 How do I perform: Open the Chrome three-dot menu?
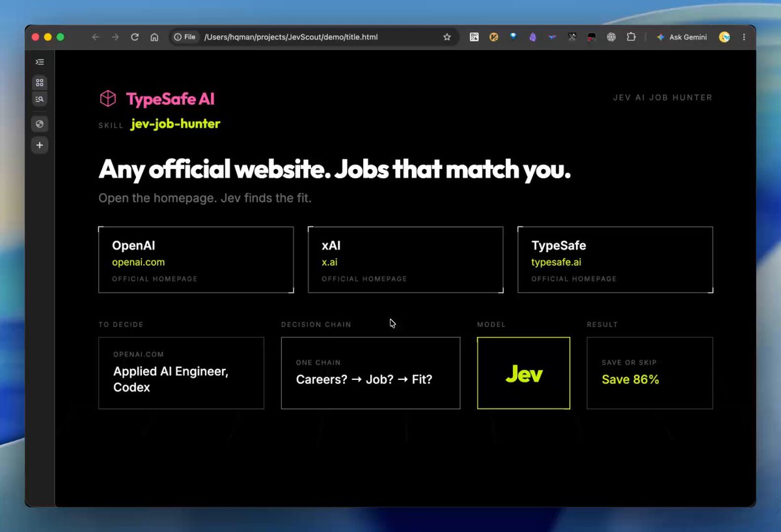(x=744, y=37)
